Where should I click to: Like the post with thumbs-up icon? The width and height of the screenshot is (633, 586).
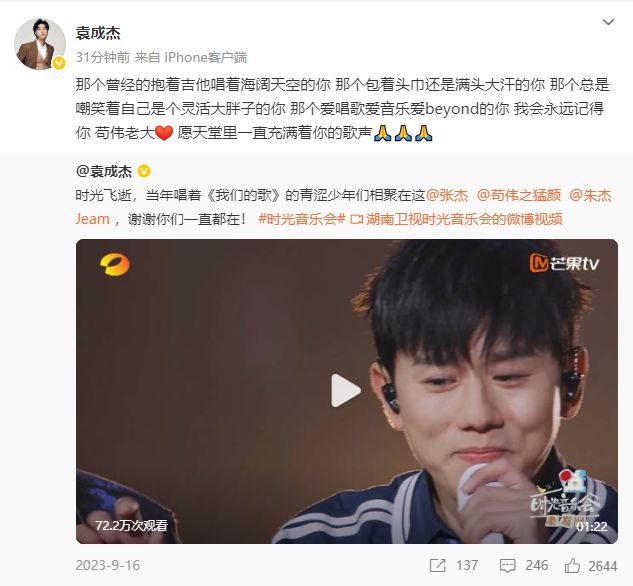[572, 565]
